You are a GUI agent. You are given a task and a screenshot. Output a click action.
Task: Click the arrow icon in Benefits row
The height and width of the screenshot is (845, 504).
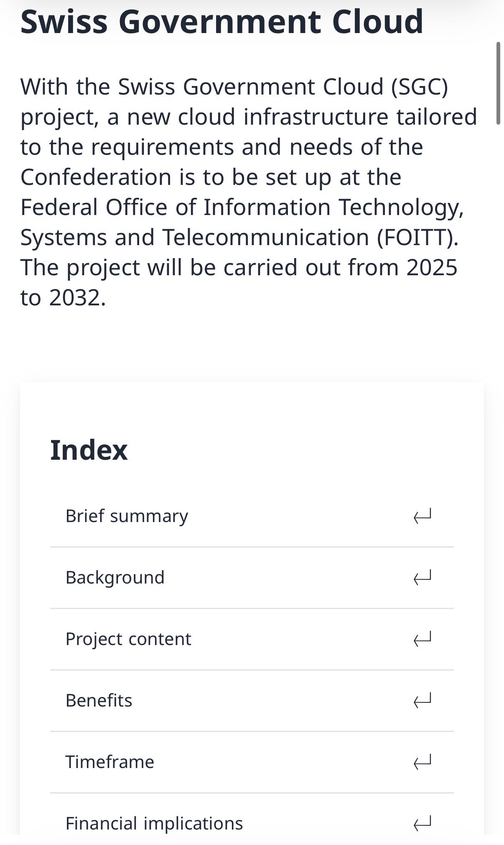[422, 701]
